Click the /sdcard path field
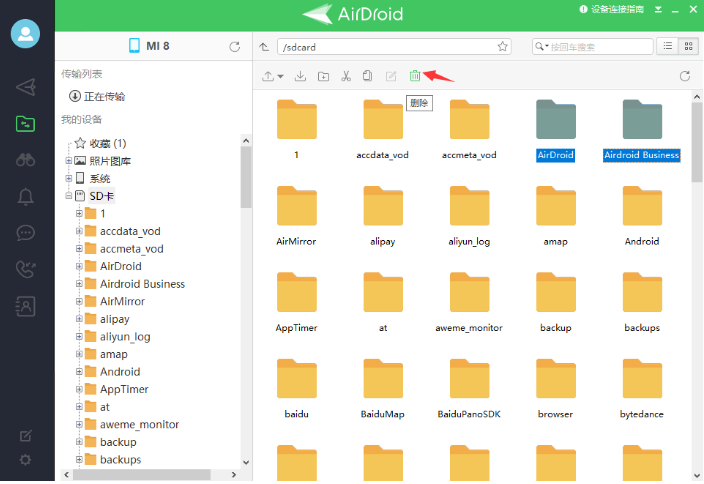This screenshot has width=704, height=484. tap(394, 47)
